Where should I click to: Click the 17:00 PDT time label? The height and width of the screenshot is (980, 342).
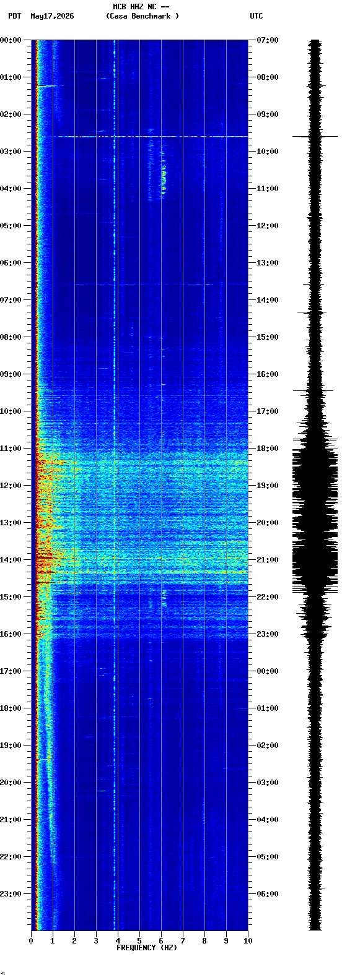[11, 671]
